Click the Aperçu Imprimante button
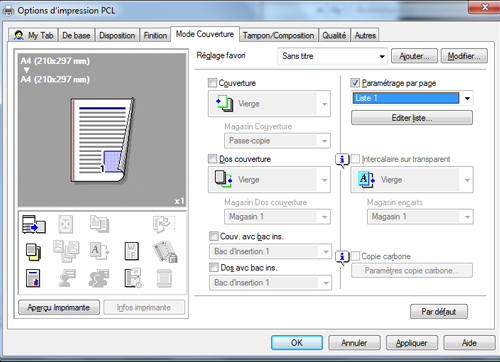500x362 pixels. tap(59, 307)
